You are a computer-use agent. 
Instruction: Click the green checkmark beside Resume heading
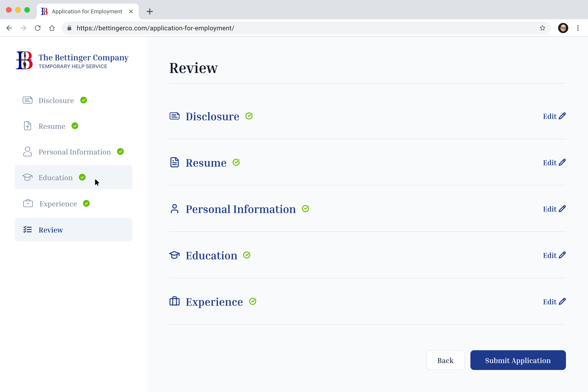pos(236,162)
